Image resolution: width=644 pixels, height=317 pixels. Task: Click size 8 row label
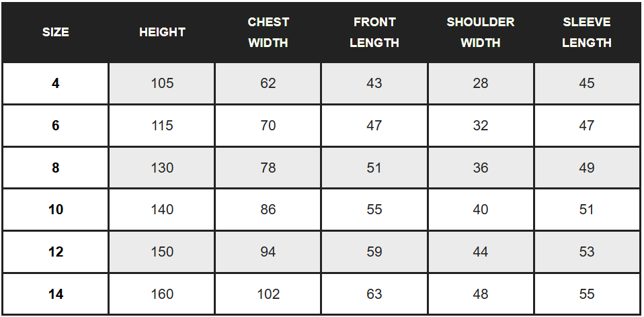pos(55,168)
